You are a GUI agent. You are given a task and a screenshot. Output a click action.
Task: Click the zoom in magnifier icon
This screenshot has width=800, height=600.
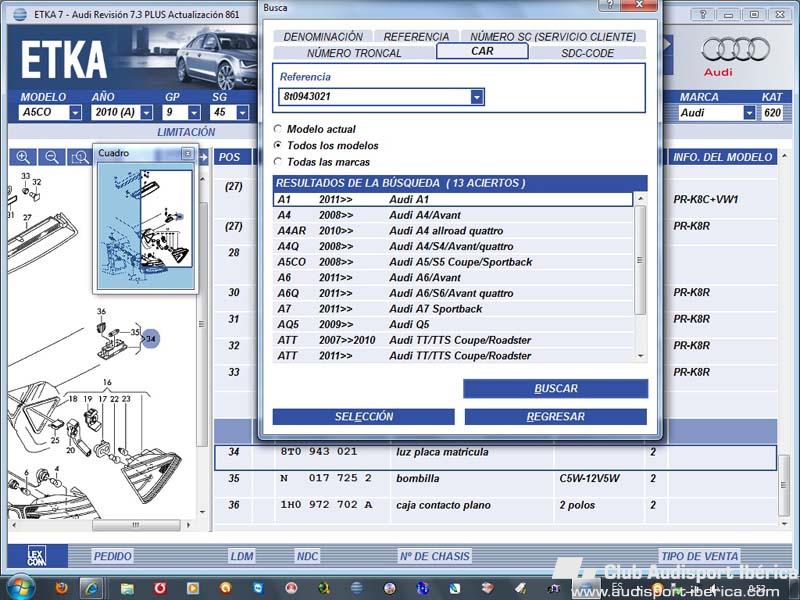[23, 157]
